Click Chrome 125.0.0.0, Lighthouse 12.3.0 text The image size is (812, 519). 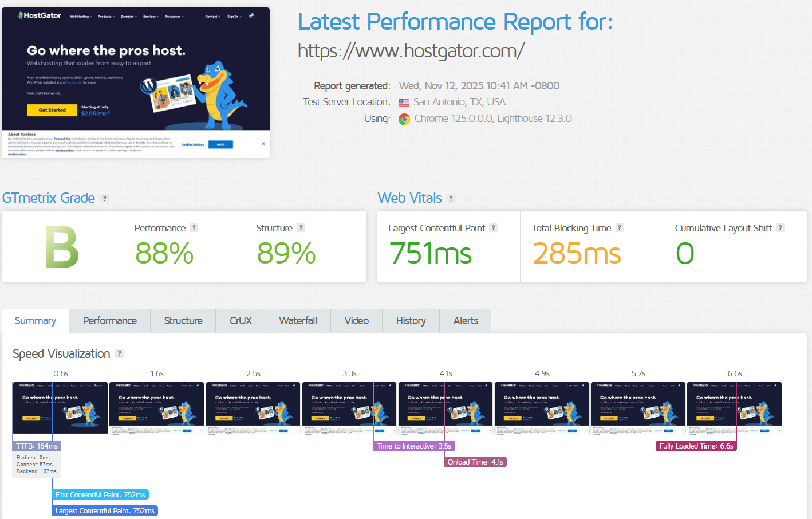(493, 119)
